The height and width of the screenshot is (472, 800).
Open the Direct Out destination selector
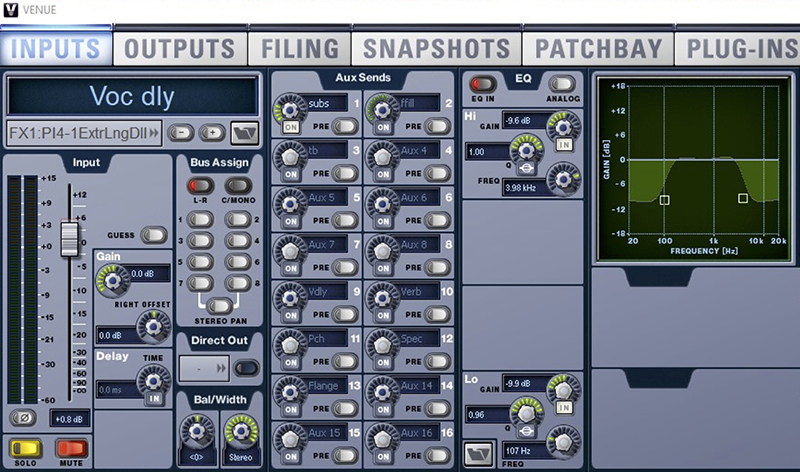(204, 368)
